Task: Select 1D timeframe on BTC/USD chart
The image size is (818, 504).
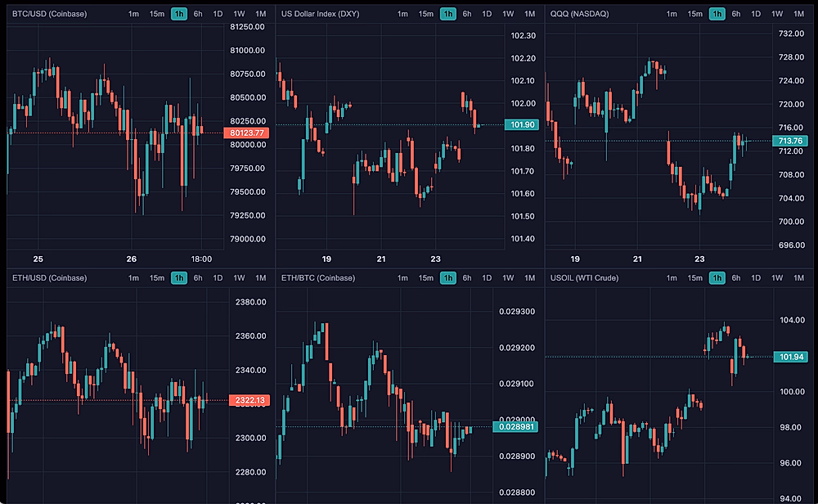Action: click(x=218, y=14)
